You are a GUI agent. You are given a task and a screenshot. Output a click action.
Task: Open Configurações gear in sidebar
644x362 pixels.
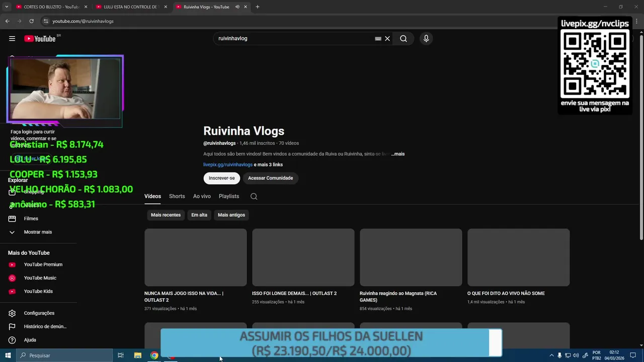38,313
